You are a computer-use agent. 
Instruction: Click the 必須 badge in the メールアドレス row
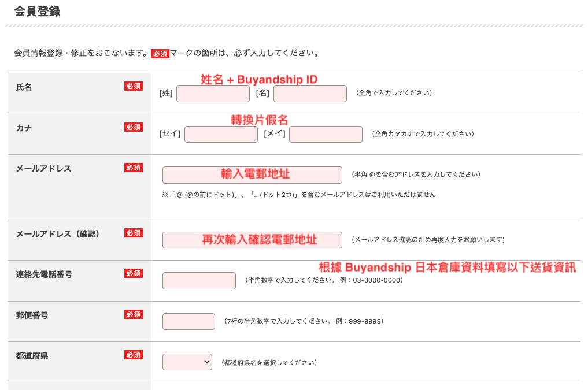pos(134,168)
